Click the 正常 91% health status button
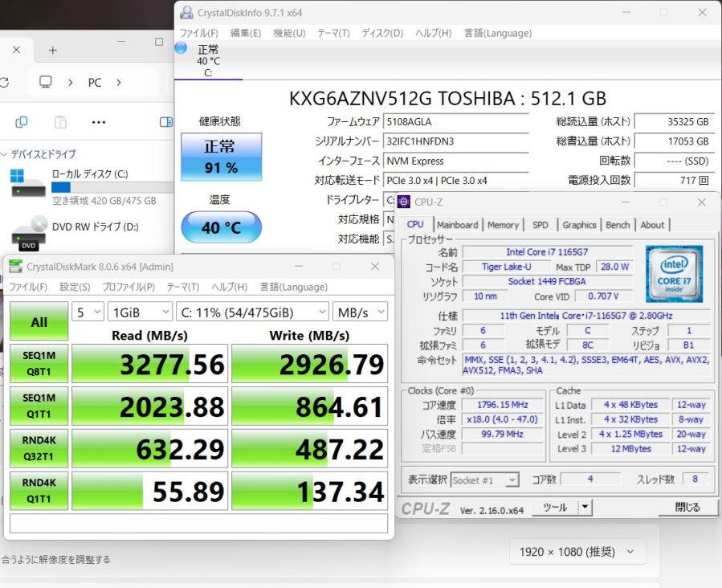This screenshot has width=722, height=588. pos(221,157)
